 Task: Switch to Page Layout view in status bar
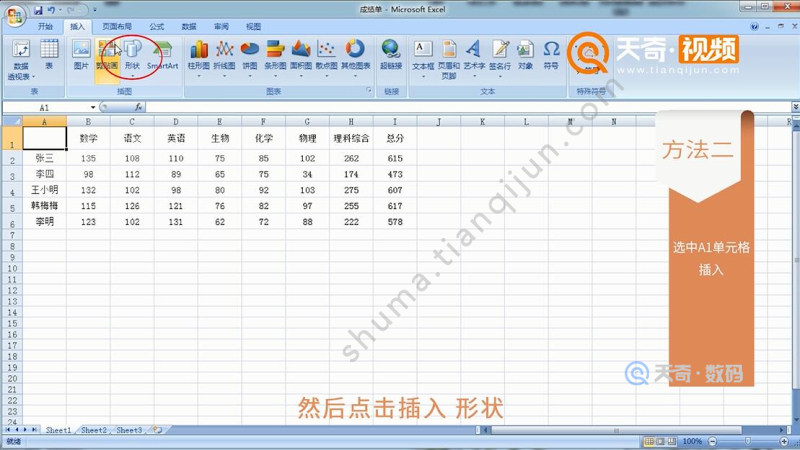(x=661, y=441)
